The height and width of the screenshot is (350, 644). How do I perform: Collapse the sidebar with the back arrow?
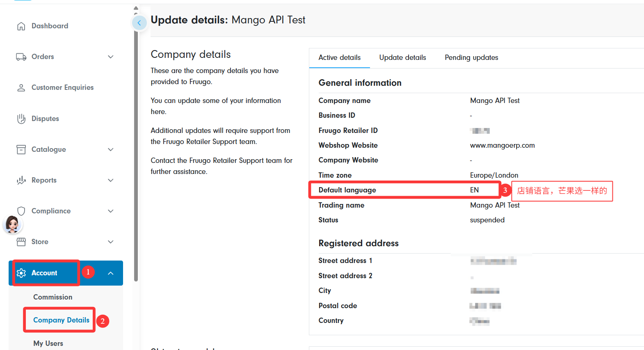click(139, 23)
